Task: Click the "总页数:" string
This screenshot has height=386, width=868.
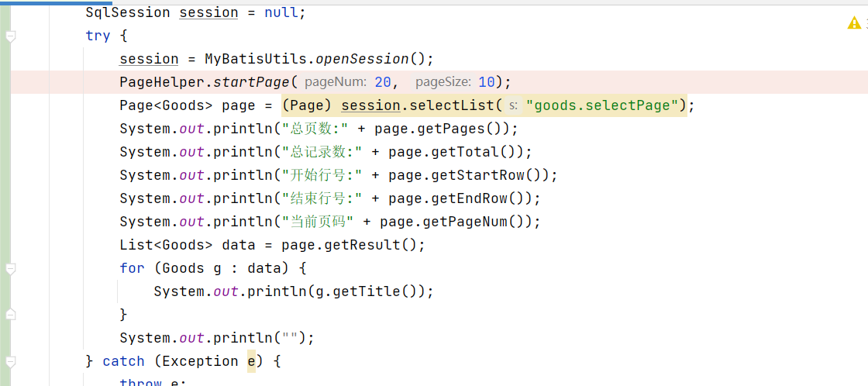Action: pos(315,129)
